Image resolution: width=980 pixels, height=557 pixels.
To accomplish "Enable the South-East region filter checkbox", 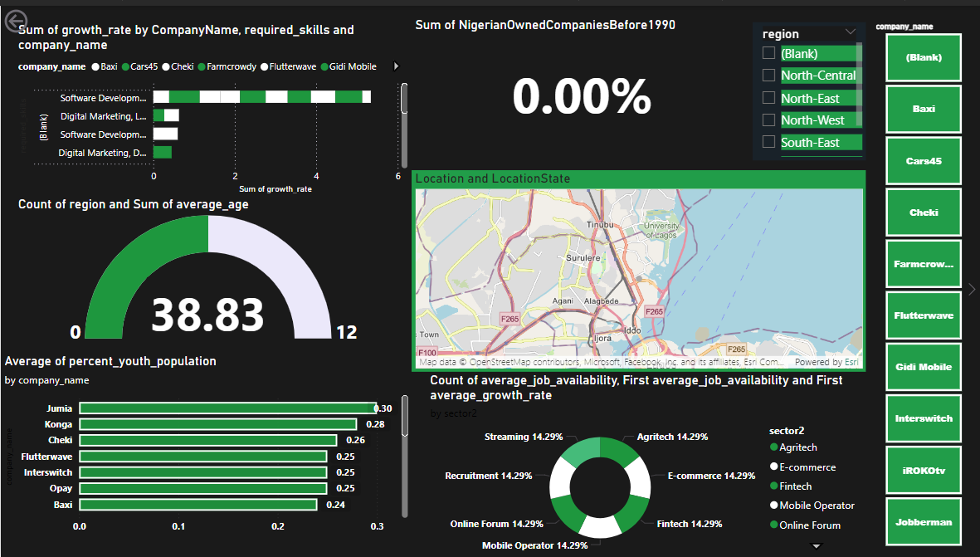I will point(769,142).
